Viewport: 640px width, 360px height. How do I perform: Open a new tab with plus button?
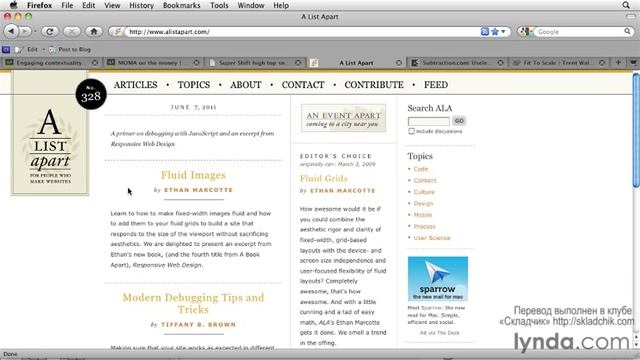pos(618,63)
